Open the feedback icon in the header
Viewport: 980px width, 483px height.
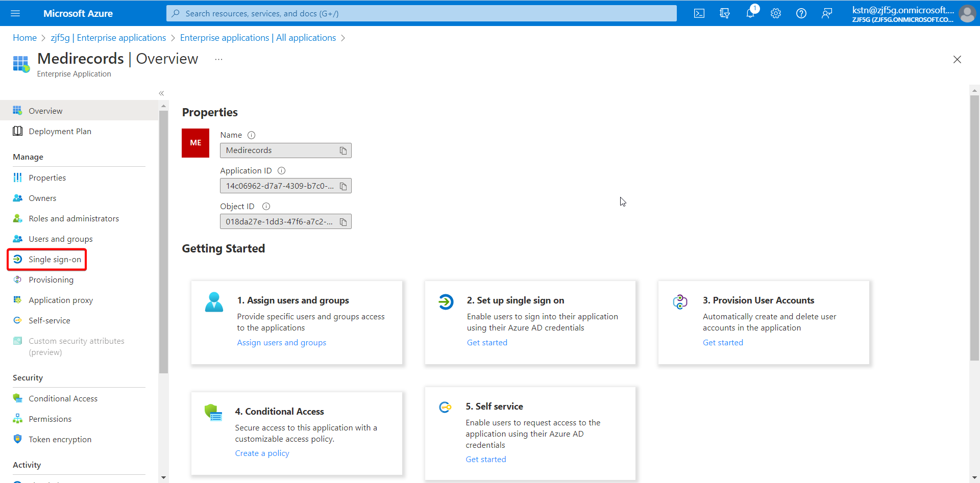click(827, 13)
